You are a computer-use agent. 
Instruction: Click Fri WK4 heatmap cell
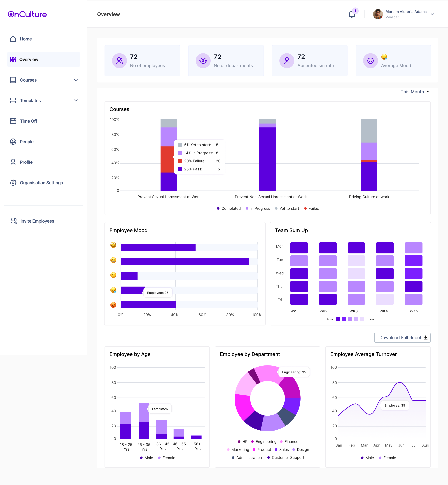(x=385, y=299)
